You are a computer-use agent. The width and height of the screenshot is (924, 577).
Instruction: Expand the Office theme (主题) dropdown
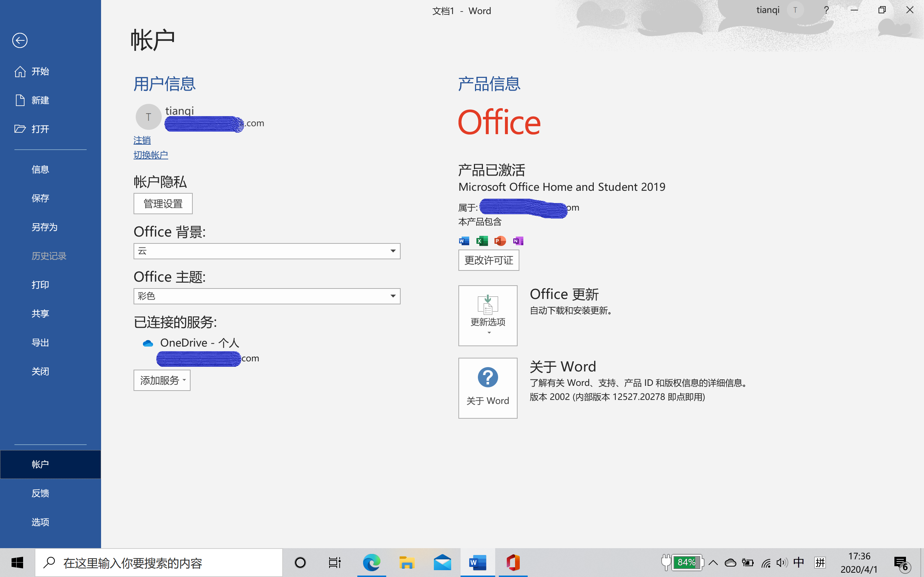(x=392, y=296)
